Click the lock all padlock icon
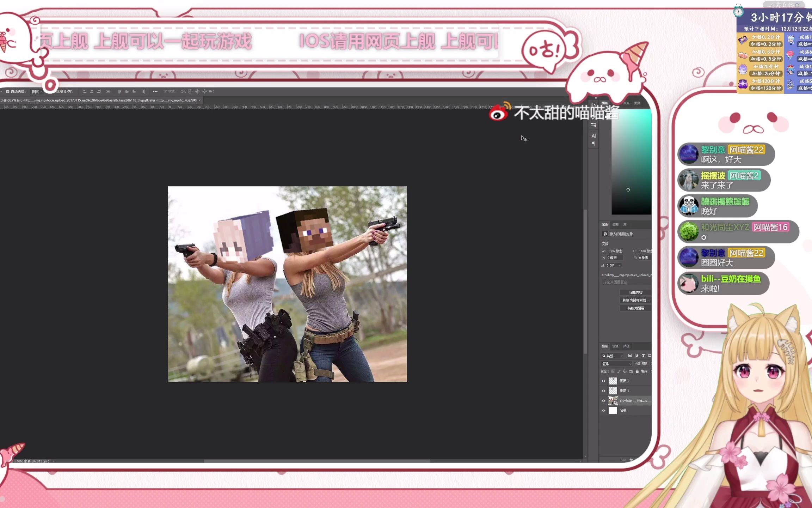 point(637,371)
